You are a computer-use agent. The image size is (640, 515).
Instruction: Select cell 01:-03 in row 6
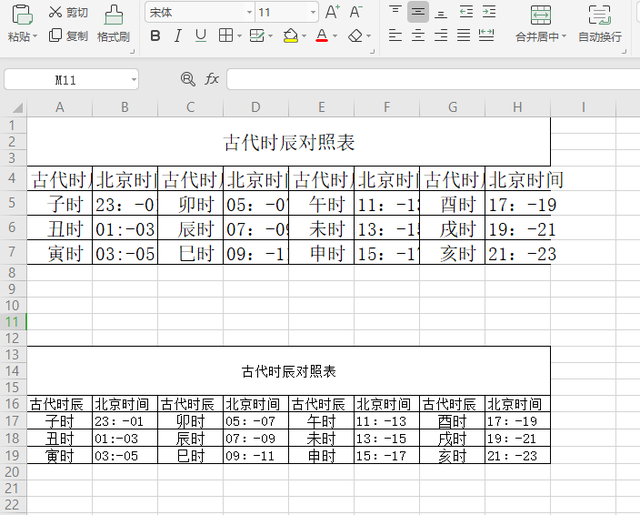(x=125, y=229)
